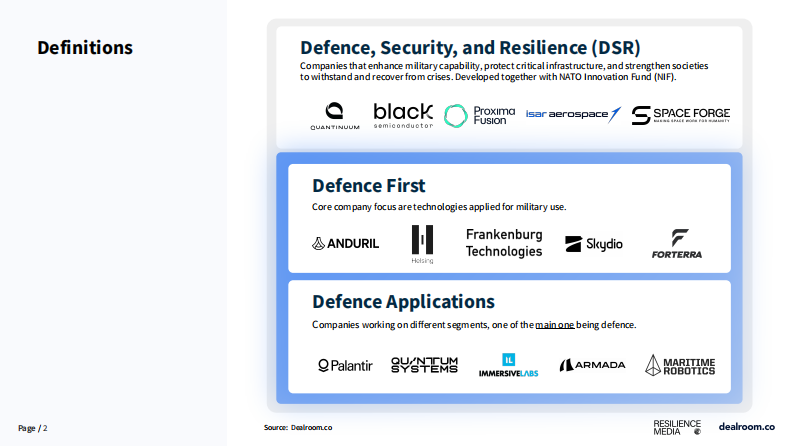The width and height of the screenshot is (793, 446).
Task: Open the Dealroom.co source link
Action: pyautogui.click(x=311, y=428)
